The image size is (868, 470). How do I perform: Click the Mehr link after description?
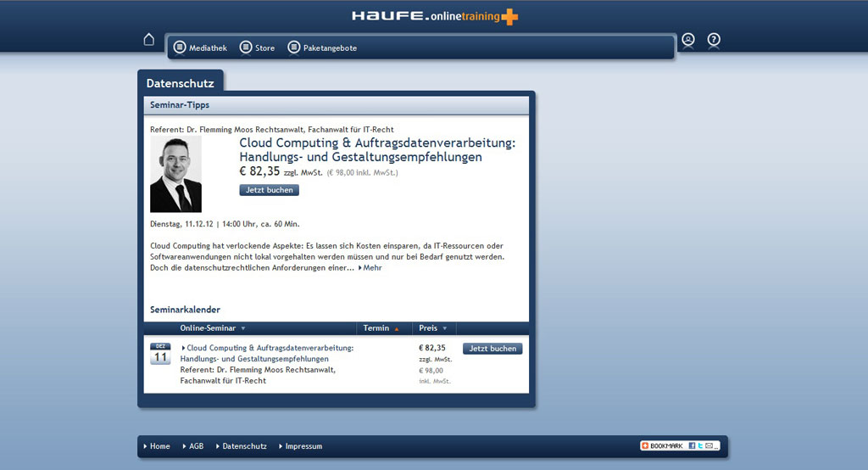point(370,268)
